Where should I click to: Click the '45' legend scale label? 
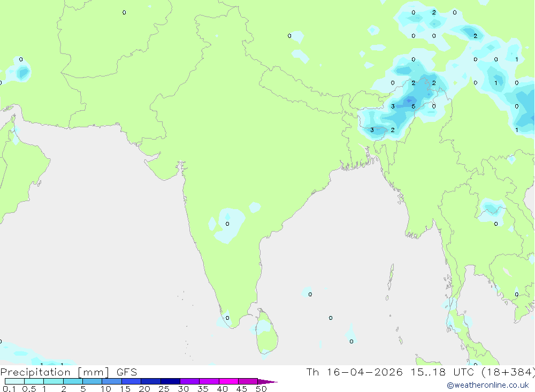click(242, 389)
